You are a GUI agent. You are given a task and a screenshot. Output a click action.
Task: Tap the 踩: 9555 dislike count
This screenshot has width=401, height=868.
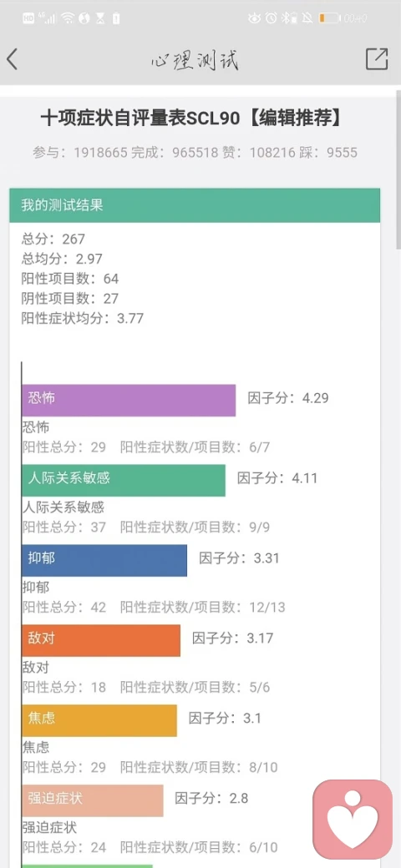pyautogui.click(x=327, y=153)
